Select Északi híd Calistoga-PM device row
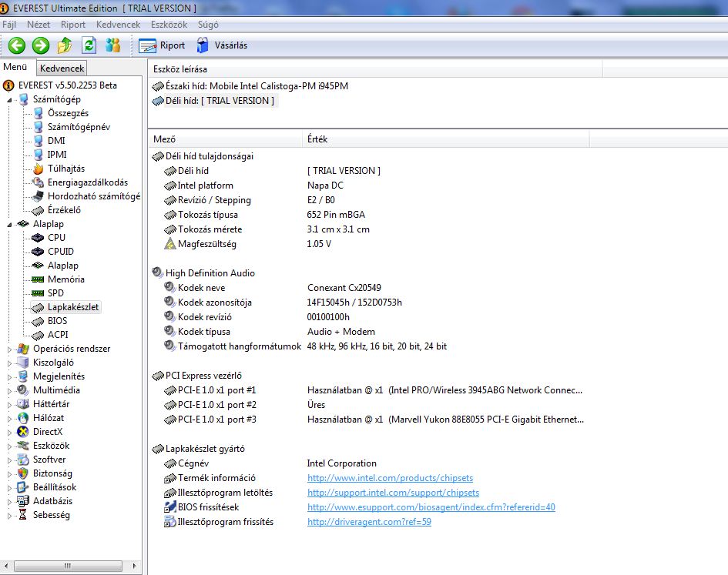Screen dimensions: 728x575 point(250,86)
